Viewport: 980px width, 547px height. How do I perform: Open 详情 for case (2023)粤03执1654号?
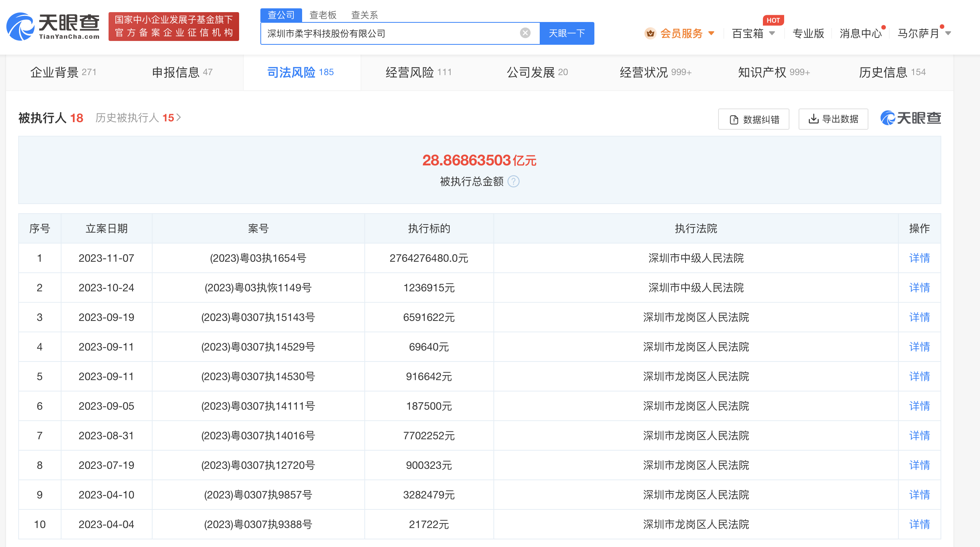[919, 258]
